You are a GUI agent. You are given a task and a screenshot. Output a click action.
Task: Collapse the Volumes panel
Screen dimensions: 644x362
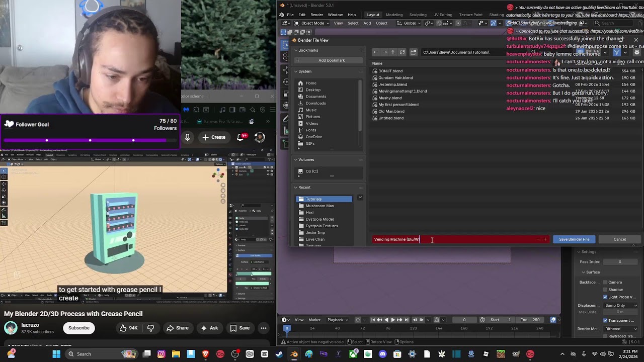[296, 160]
